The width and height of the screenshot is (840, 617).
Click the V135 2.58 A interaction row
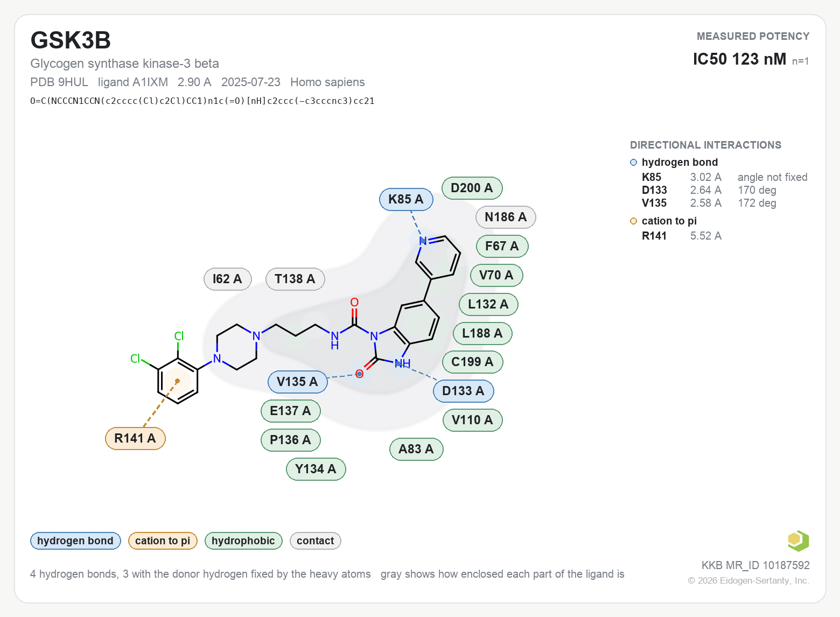[x=709, y=203]
